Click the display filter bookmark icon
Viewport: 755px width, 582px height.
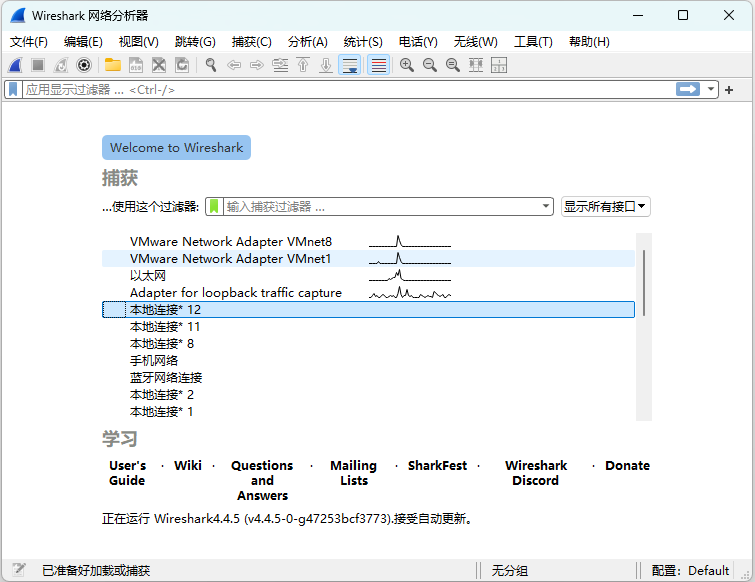[x=13, y=90]
